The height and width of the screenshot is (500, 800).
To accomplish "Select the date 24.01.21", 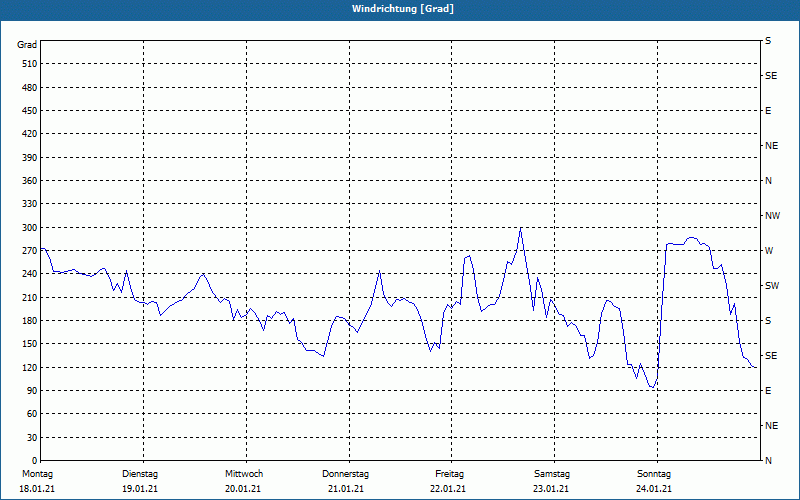I will coord(654,489).
